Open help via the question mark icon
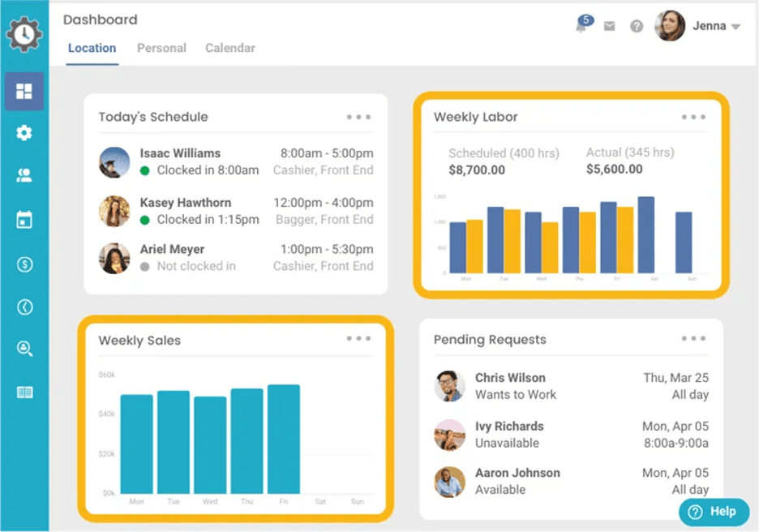This screenshot has height=532, width=759. [x=637, y=25]
